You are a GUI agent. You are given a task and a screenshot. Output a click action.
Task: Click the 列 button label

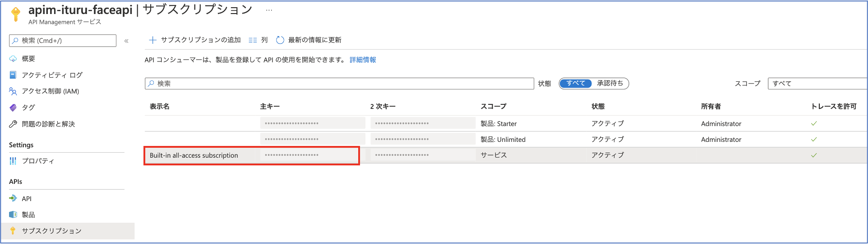click(264, 40)
